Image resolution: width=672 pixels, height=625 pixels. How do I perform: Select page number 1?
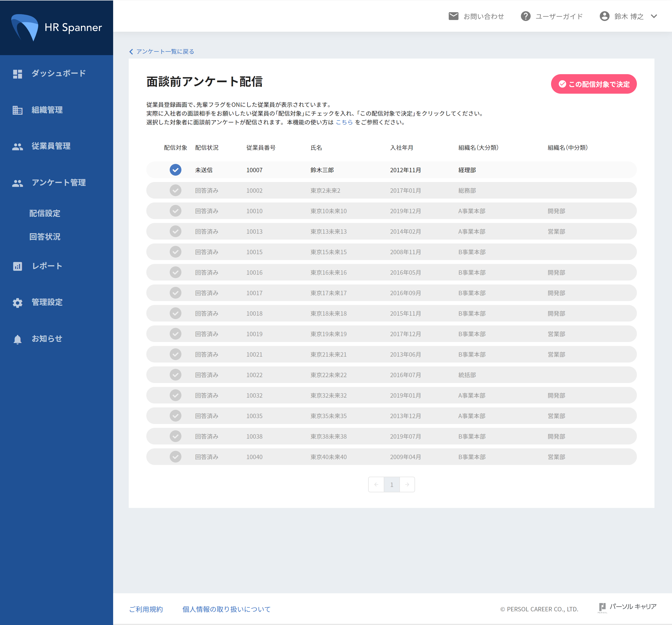click(391, 484)
